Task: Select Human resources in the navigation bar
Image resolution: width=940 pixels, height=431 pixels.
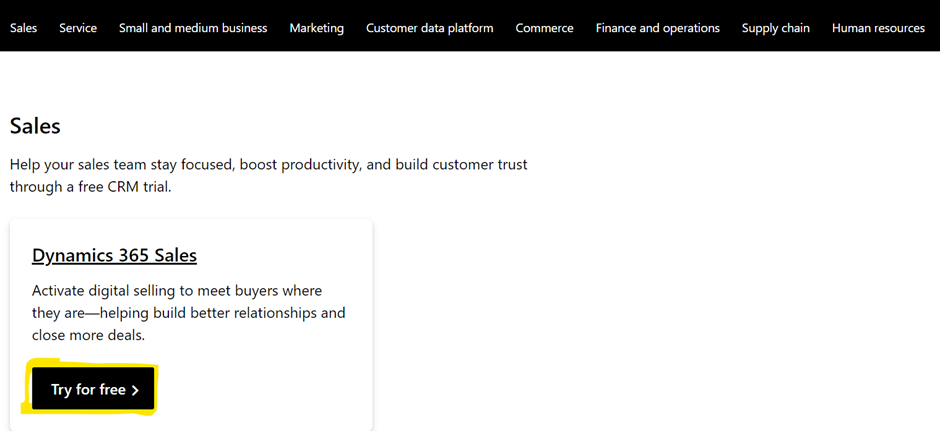Action: tap(878, 28)
